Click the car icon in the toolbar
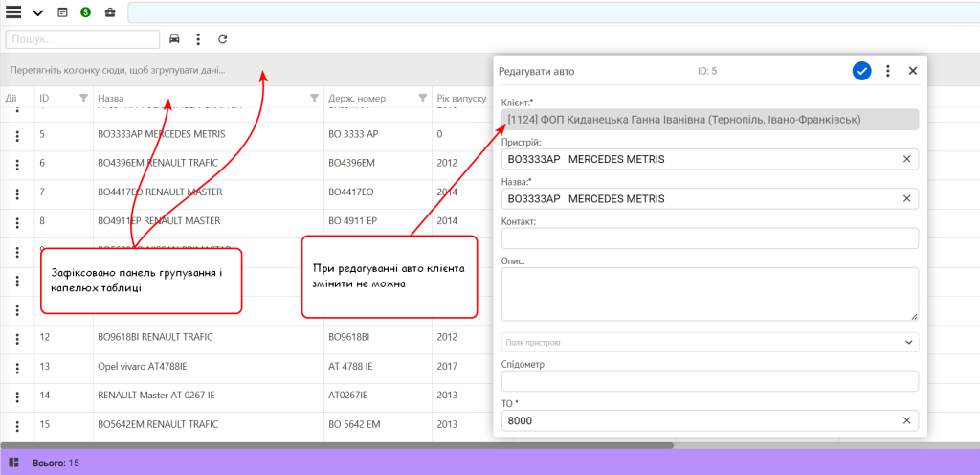The height and width of the screenshot is (475, 980). [175, 39]
